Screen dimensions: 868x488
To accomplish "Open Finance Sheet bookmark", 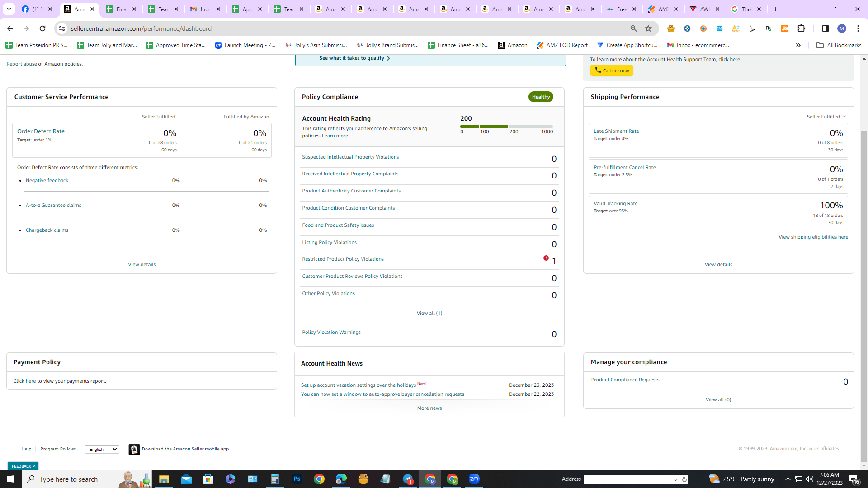I will (x=458, y=45).
